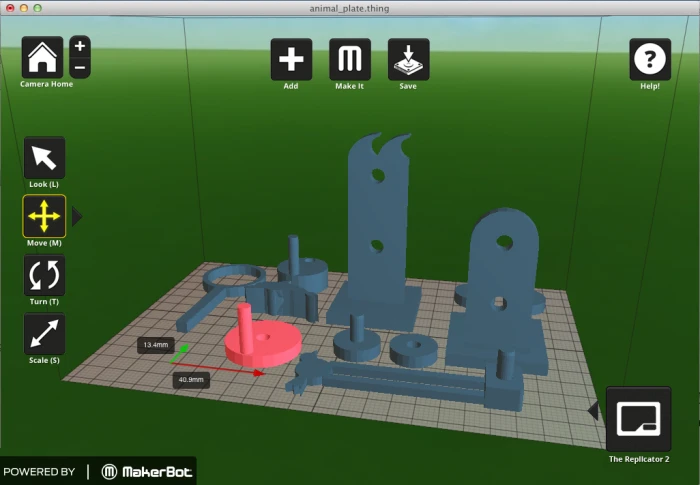The width and height of the screenshot is (700, 485).
Task: Select the Scale (S) tool
Action: [44, 334]
